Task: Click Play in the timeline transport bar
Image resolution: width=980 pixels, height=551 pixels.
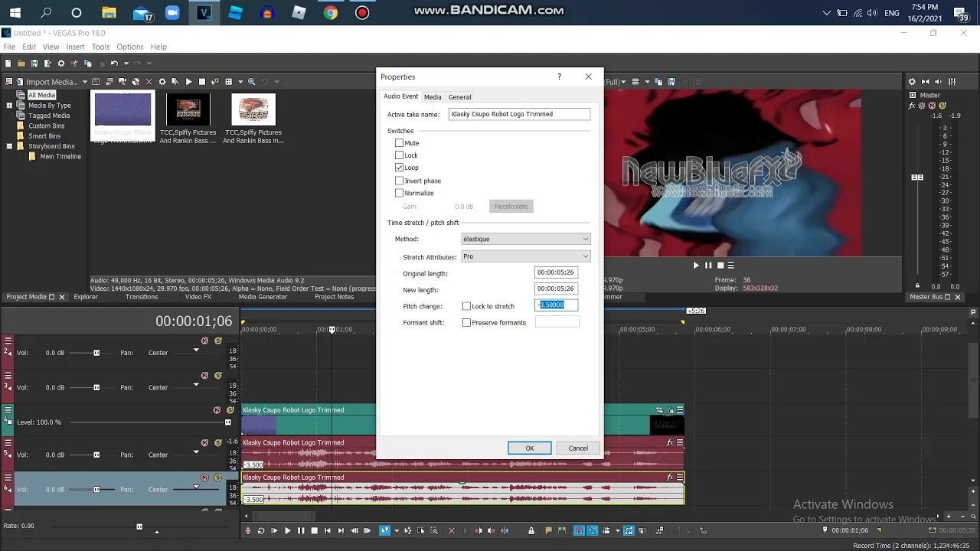Action: [288, 530]
